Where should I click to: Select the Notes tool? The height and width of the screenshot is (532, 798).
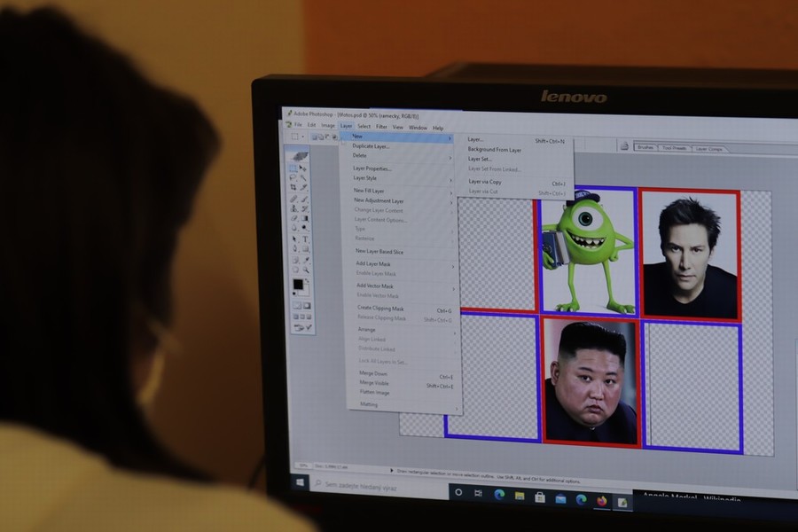point(294,260)
